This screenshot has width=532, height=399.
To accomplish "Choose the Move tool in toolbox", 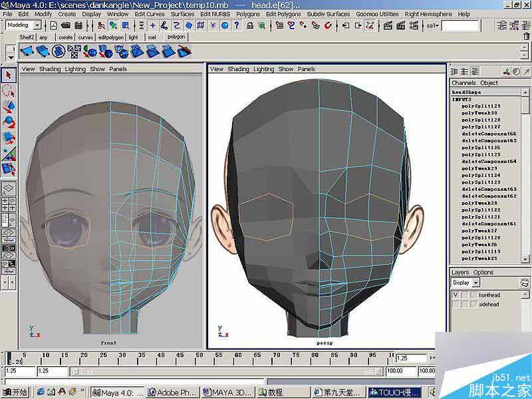I will 9,106.
